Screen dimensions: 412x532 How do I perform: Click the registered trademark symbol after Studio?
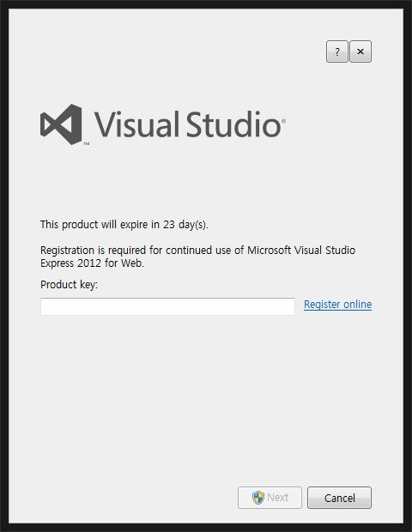pyautogui.click(x=283, y=119)
